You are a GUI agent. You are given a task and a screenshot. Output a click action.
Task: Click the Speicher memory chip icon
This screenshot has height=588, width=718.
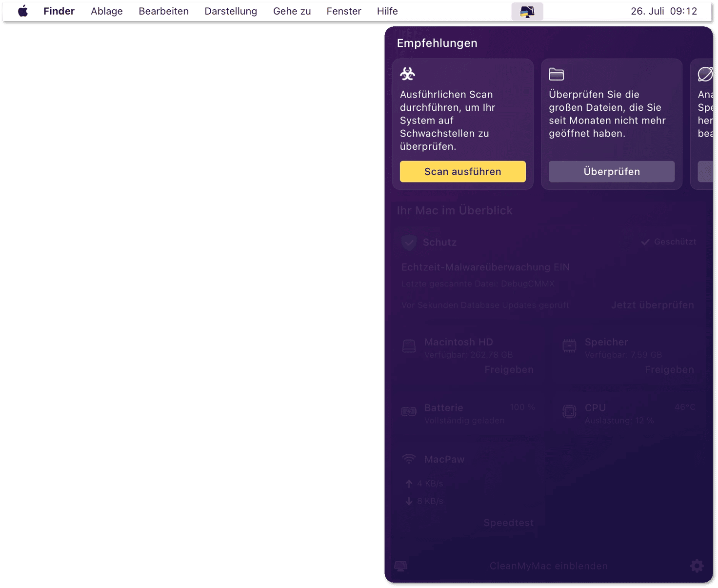click(x=569, y=346)
